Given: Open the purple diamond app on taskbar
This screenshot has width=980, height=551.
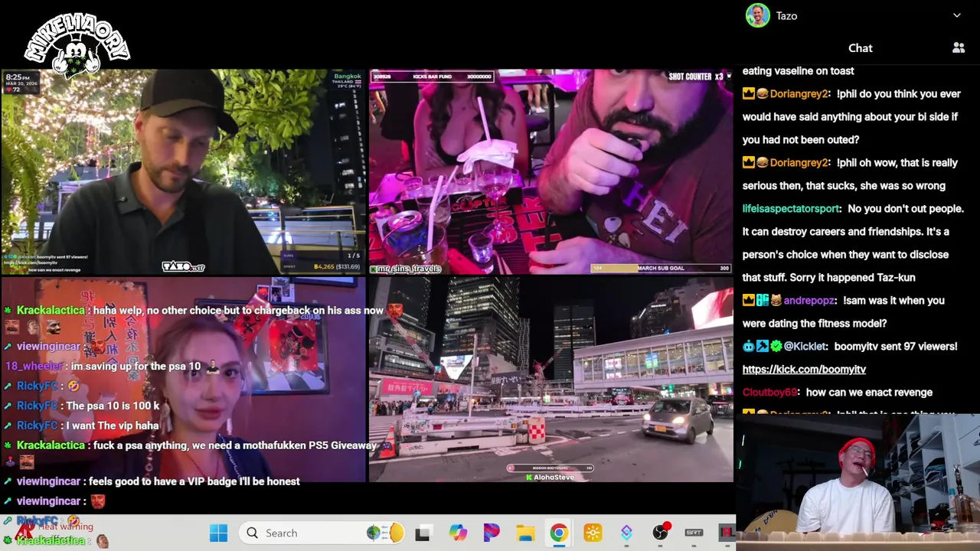Looking at the screenshot, I should pyautogui.click(x=626, y=533).
